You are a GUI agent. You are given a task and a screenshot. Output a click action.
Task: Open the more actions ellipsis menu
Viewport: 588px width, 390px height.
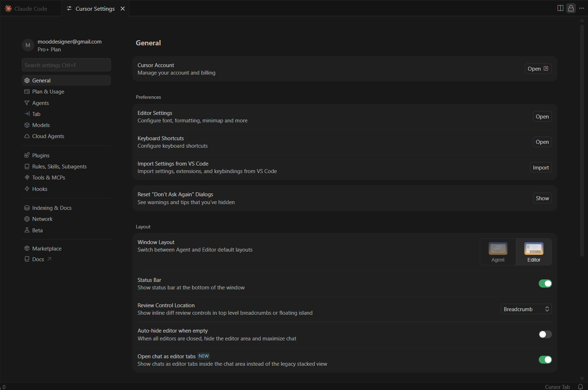coord(582,8)
